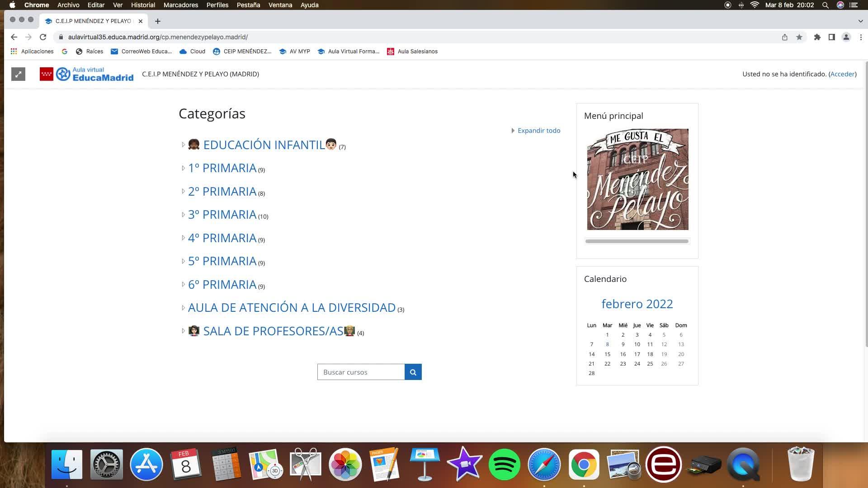Image resolution: width=868 pixels, height=488 pixels.
Task: Open the Chrome side panel icon
Action: coord(831,37)
